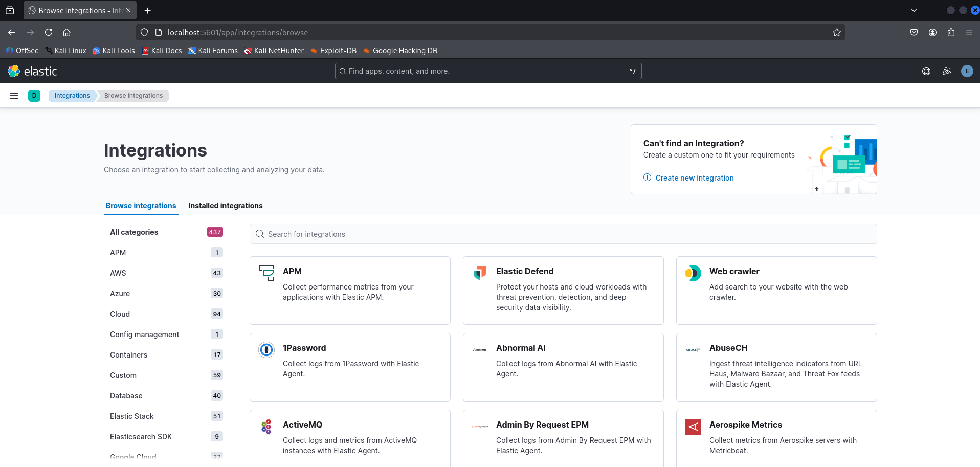Click the browser URL address bar

point(491,32)
